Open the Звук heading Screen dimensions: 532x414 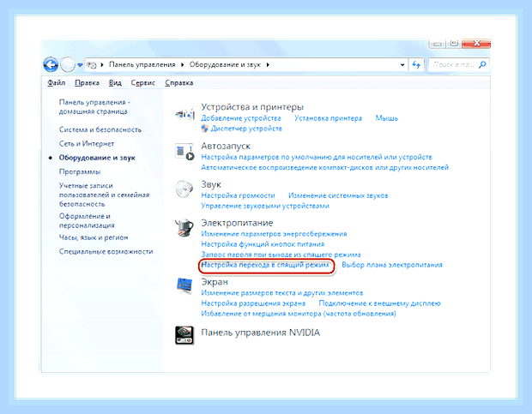211,184
